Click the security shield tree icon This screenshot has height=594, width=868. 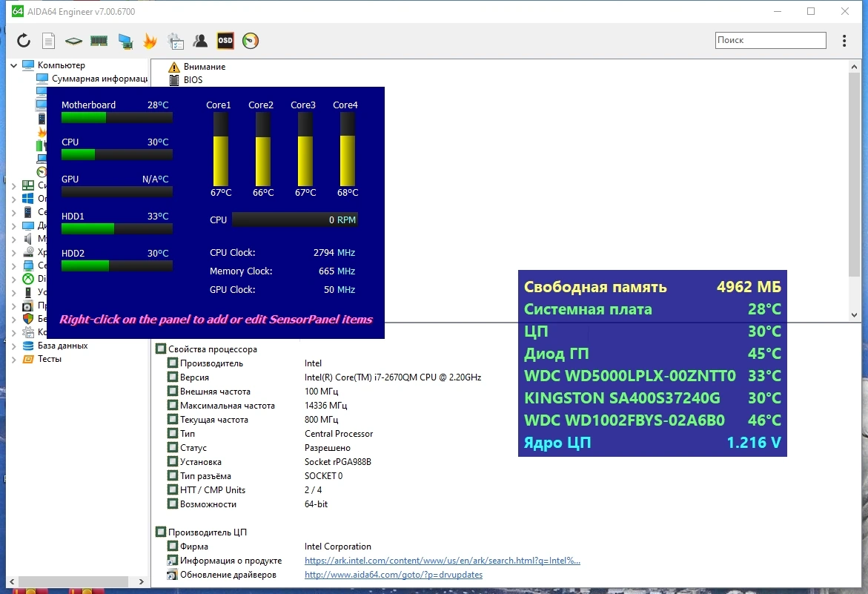(x=28, y=319)
